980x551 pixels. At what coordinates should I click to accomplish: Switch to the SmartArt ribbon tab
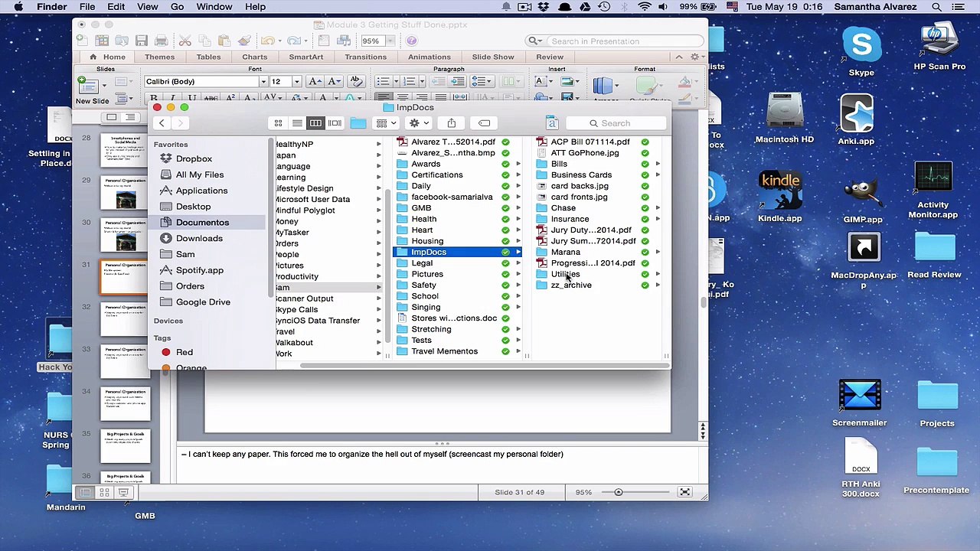pos(305,57)
